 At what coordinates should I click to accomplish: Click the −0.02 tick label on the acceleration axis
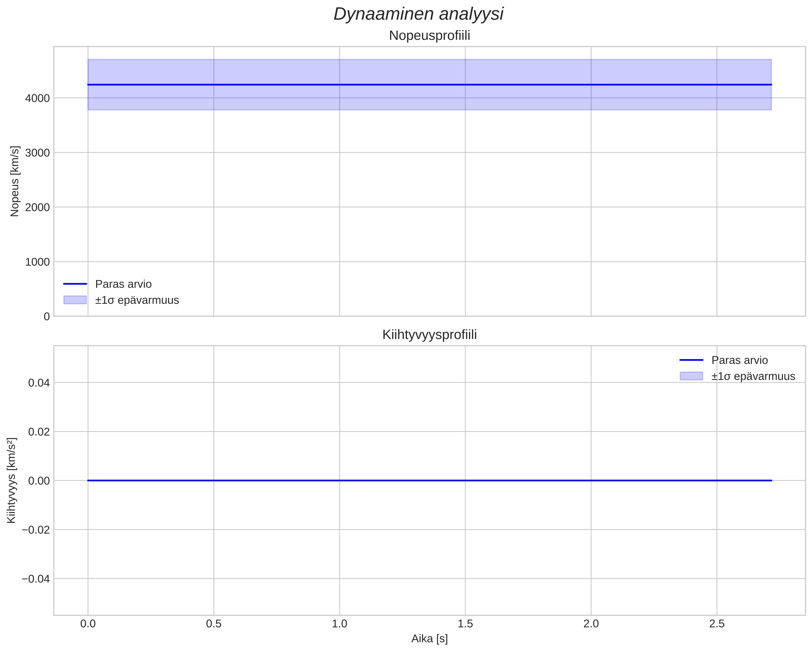pos(36,530)
